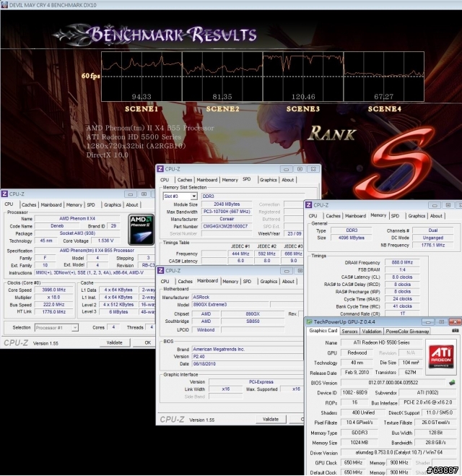Screen dimensions: 462x476
Task: Select SPD tab in CPU-Z Memory window
Action: pos(395,216)
